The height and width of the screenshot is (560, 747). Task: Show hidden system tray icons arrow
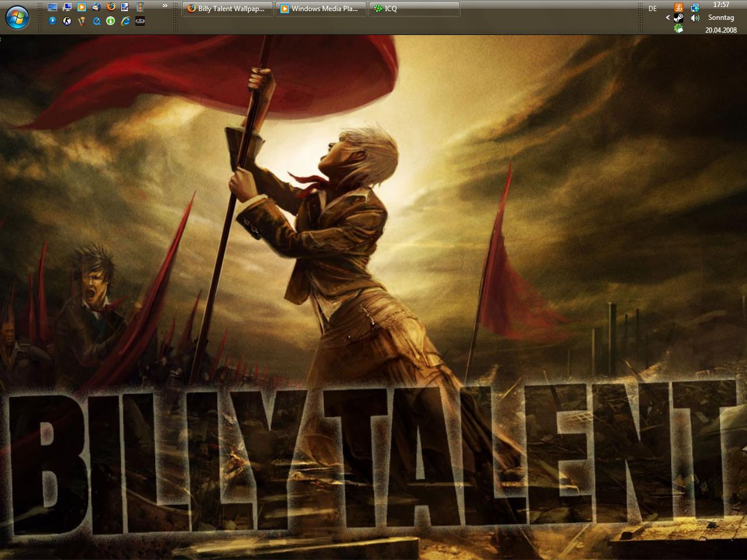(x=668, y=17)
